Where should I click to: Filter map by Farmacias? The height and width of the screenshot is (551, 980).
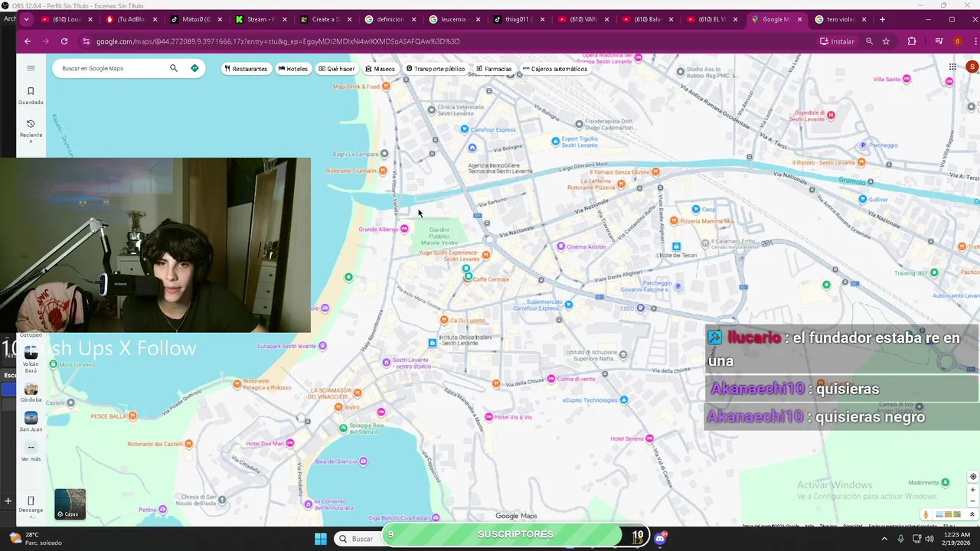(x=494, y=69)
